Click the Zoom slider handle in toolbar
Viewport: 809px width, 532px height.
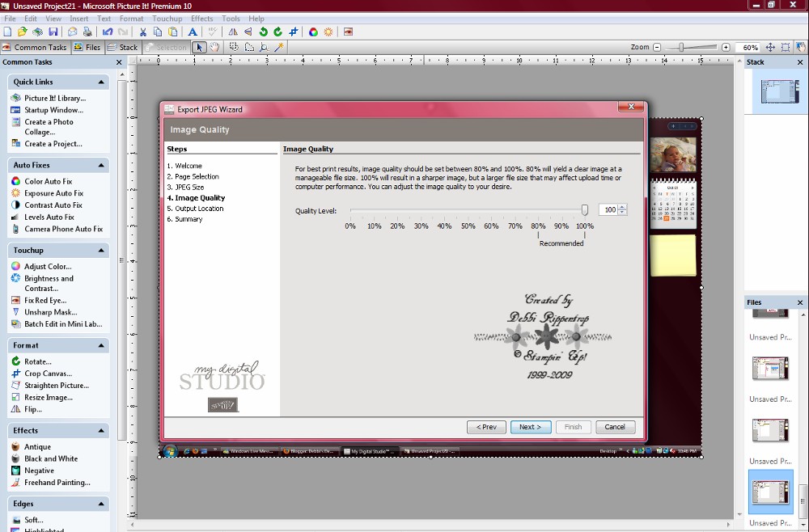pos(681,48)
